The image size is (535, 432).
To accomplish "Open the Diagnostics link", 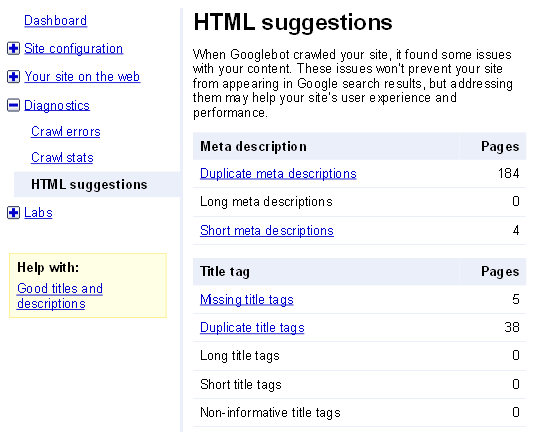I will pyautogui.click(x=57, y=105).
